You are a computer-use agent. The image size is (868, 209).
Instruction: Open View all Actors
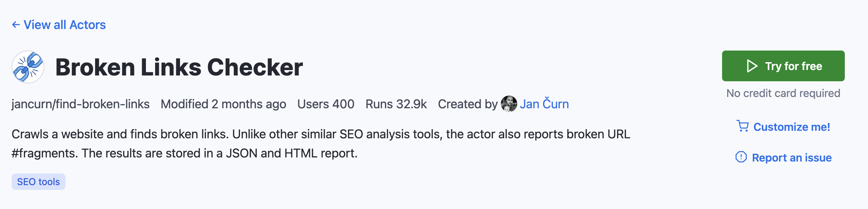point(64,24)
